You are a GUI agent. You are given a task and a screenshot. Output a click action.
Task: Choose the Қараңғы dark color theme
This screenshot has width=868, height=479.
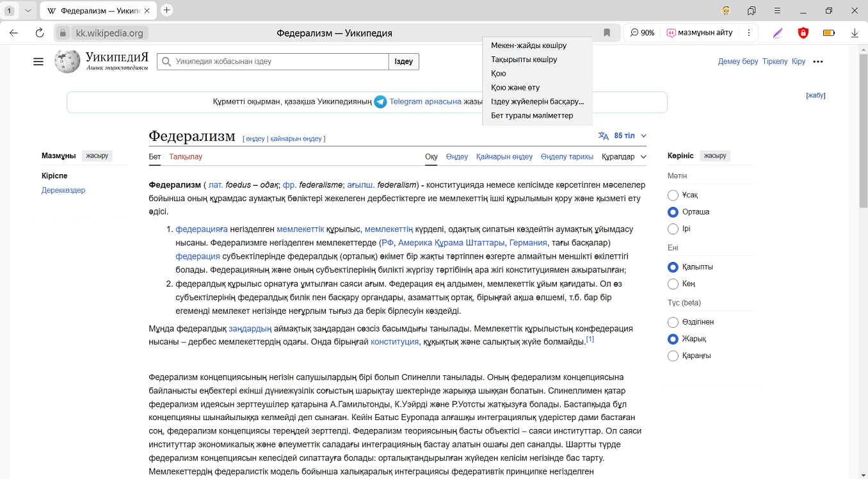673,356
